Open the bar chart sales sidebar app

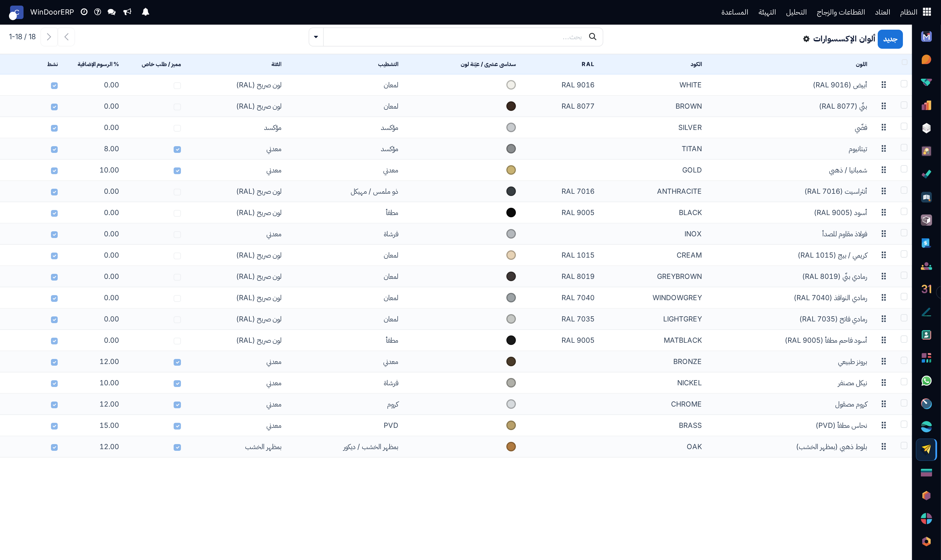(x=926, y=105)
